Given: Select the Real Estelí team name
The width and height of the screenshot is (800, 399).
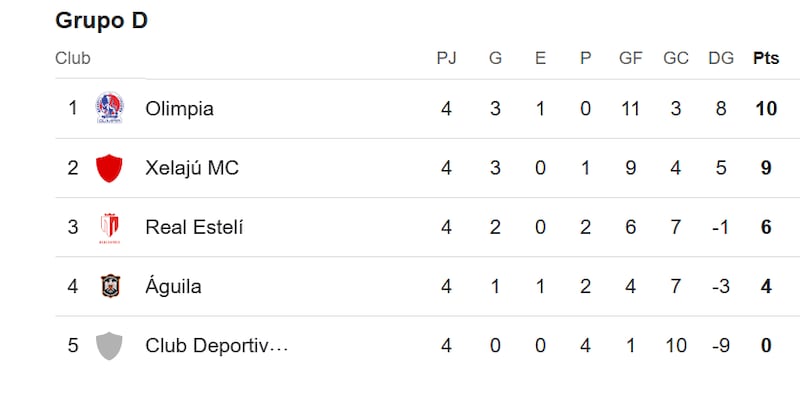Looking at the screenshot, I should 194,227.
